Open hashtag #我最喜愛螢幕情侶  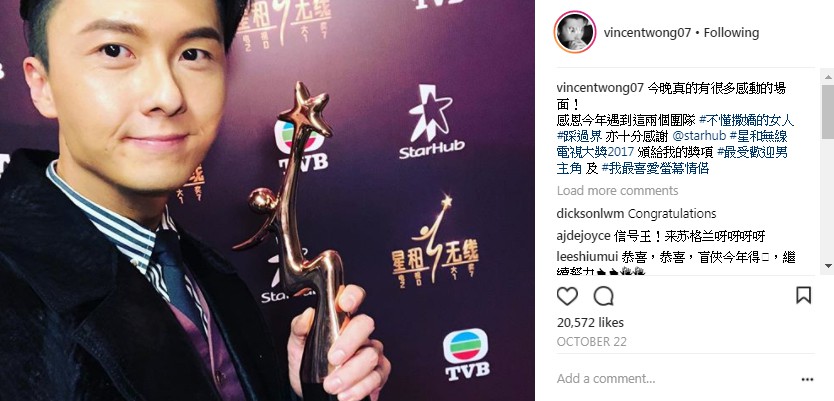tap(655, 169)
